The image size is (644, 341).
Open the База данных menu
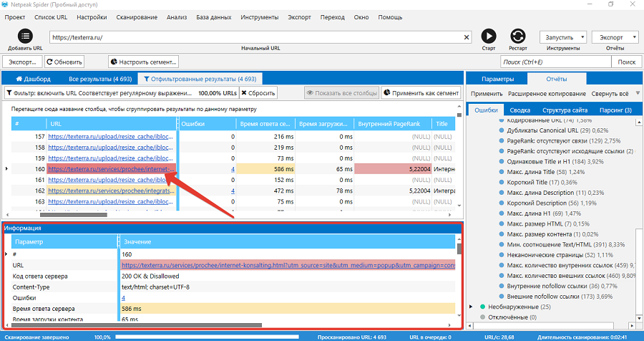[x=213, y=17]
